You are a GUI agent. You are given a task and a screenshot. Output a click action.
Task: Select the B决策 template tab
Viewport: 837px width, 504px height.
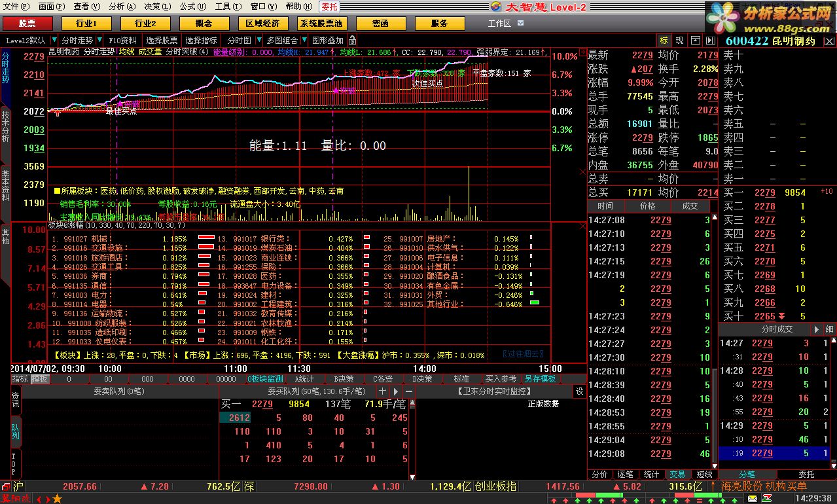tap(344, 379)
